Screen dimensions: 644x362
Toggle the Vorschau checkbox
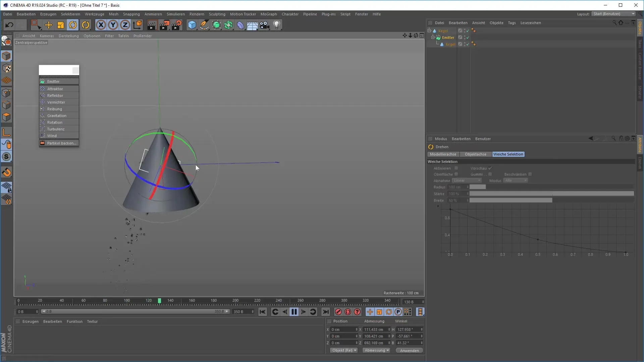point(490,168)
